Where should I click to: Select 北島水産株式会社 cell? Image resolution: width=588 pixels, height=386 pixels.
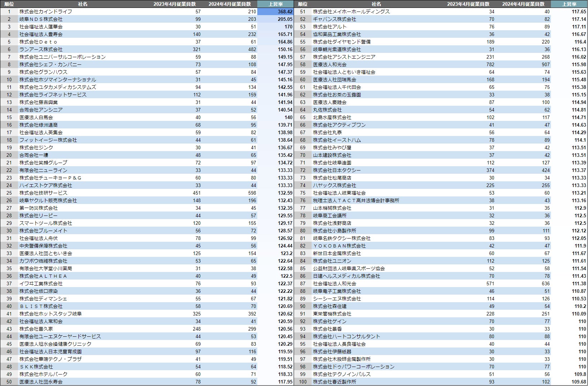332,117
